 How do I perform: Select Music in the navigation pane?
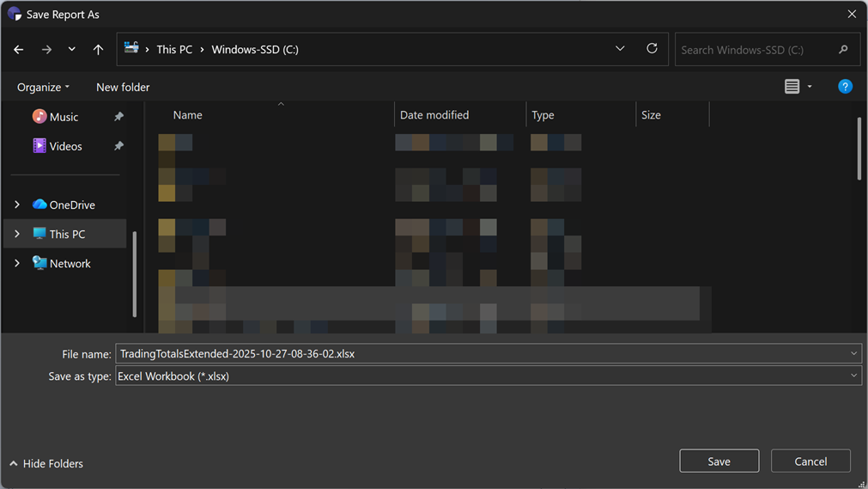pos(64,117)
